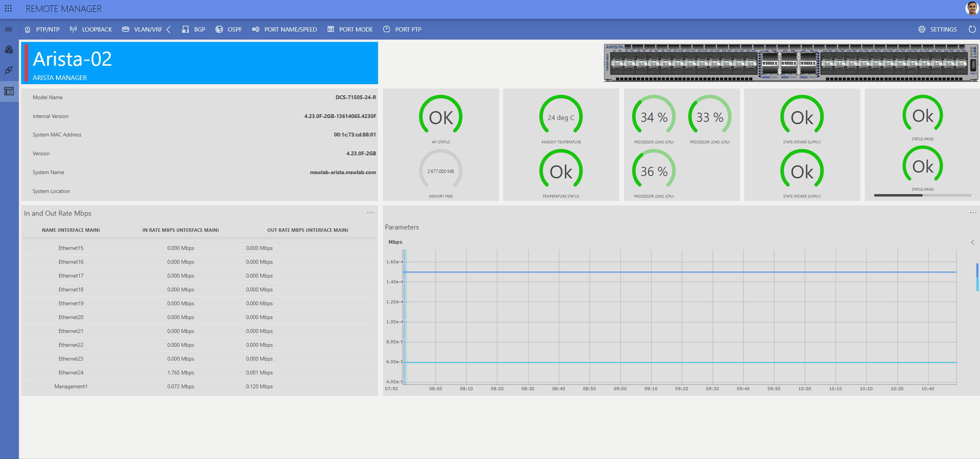The height and width of the screenshot is (459, 980).
Task: Select the Management1 row
Action: click(x=198, y=386)
